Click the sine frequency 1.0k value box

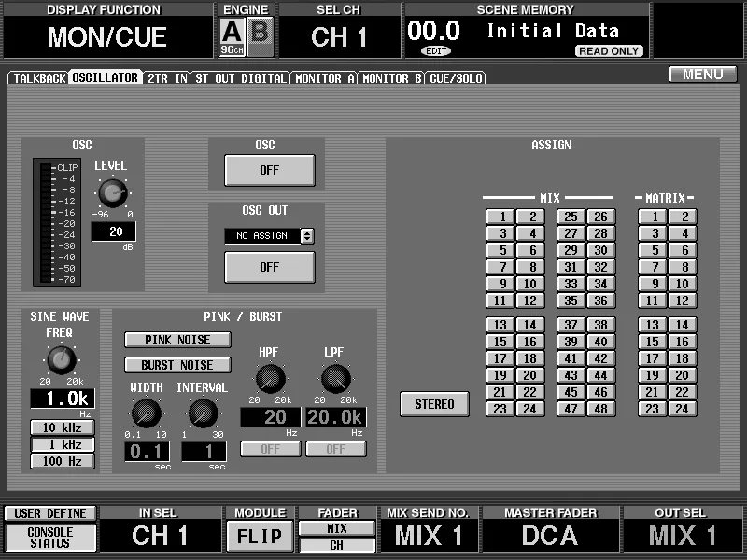click(x=63, y=399)
